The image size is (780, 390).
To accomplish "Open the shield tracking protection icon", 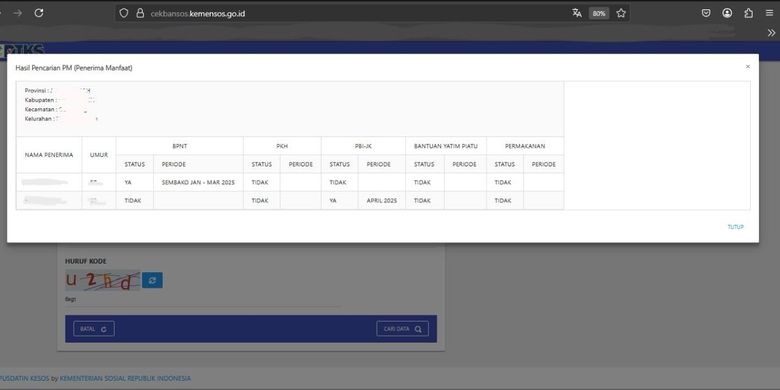I will click(x=124, y=13).
